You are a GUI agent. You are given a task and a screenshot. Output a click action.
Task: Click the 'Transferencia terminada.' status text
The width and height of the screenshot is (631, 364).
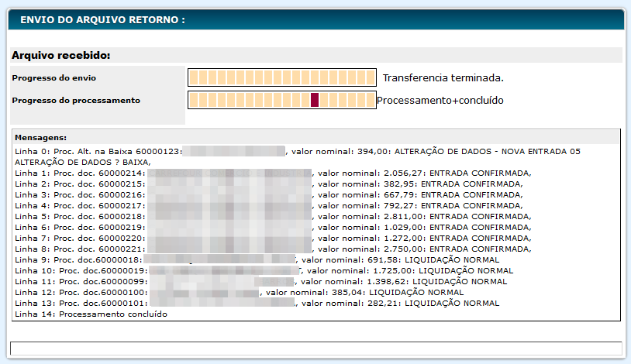(443, 77)
